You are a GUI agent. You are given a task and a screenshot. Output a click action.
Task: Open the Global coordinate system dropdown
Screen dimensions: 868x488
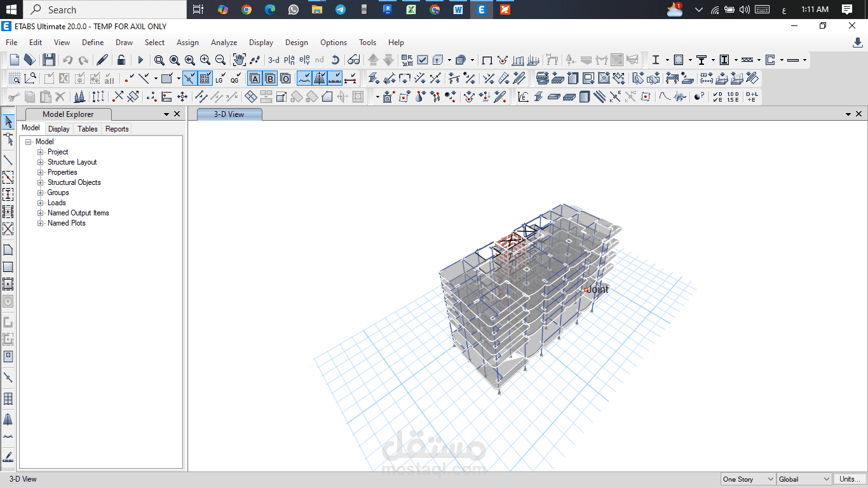point(804,479)
